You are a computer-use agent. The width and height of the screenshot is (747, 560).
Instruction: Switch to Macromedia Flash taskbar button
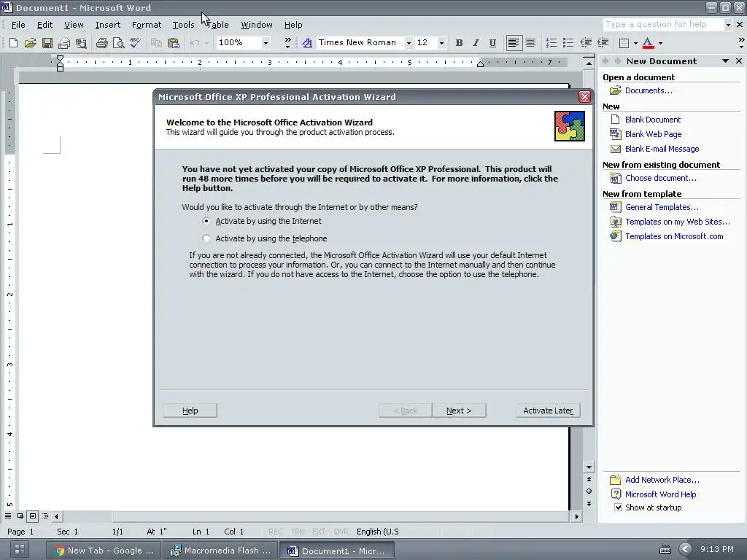pyautogui.click(x=220, y=551)
